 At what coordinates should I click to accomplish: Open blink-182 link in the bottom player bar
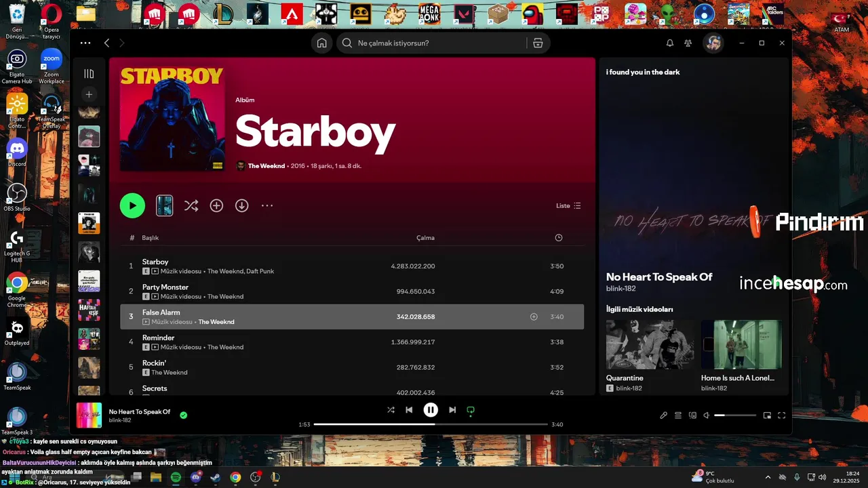120,420
